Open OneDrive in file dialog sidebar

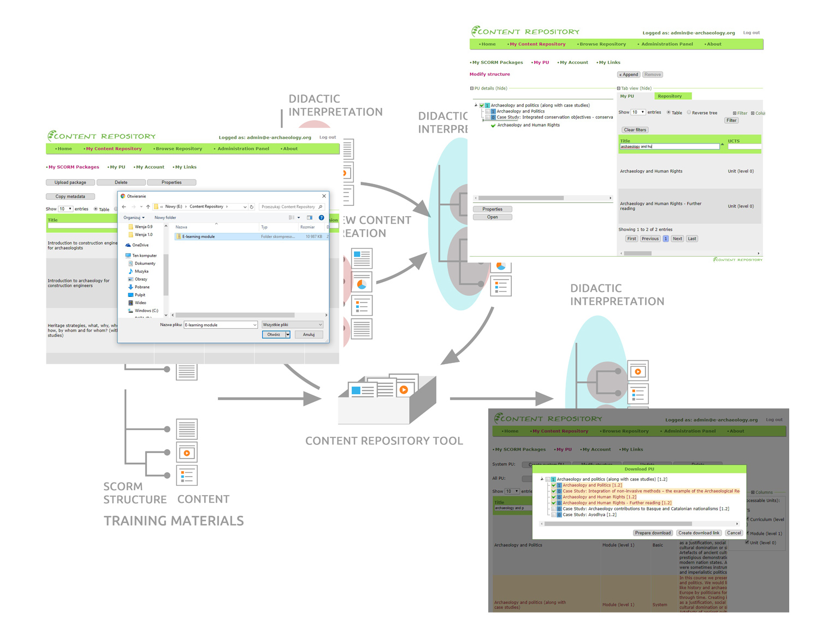pyautogui.click(x=137, y=245)
